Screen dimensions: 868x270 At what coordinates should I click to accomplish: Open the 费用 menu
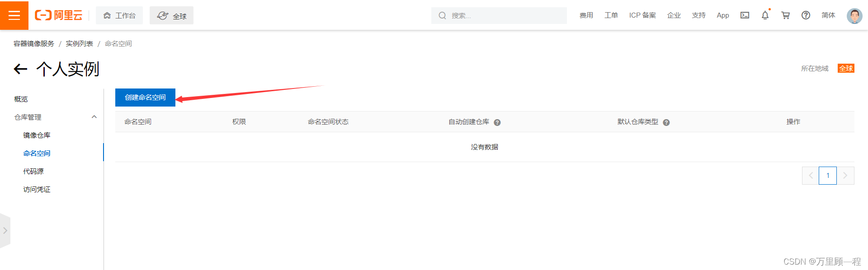pyautogui.click(x=586, y=15)
